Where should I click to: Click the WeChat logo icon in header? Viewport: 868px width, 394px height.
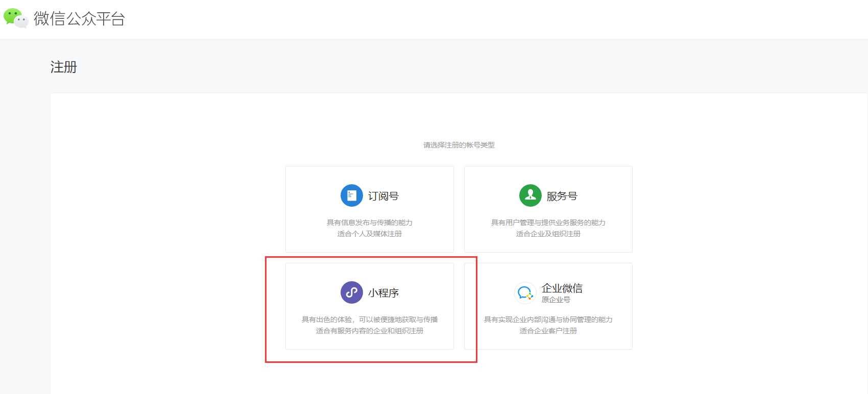(x=16, y=18)
